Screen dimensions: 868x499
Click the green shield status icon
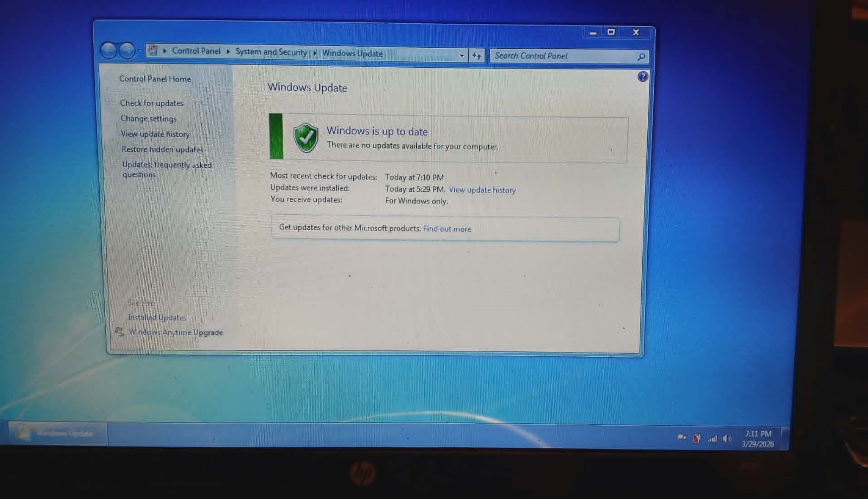(x=305, y=137)
